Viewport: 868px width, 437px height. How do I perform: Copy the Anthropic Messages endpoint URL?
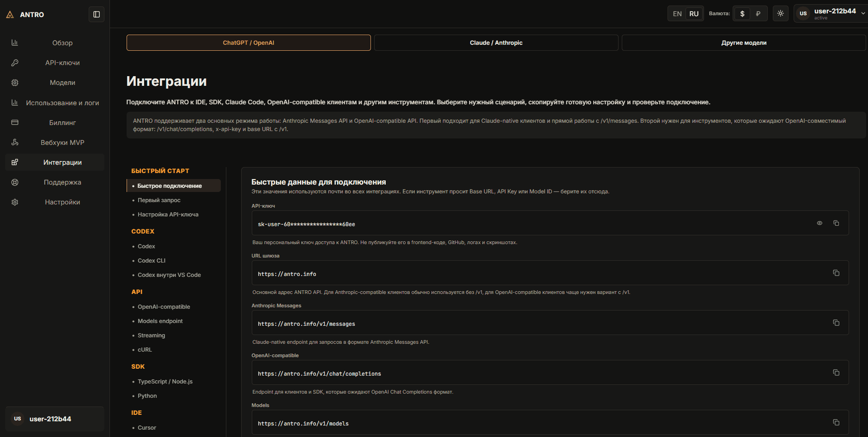(x=836, y=323)
